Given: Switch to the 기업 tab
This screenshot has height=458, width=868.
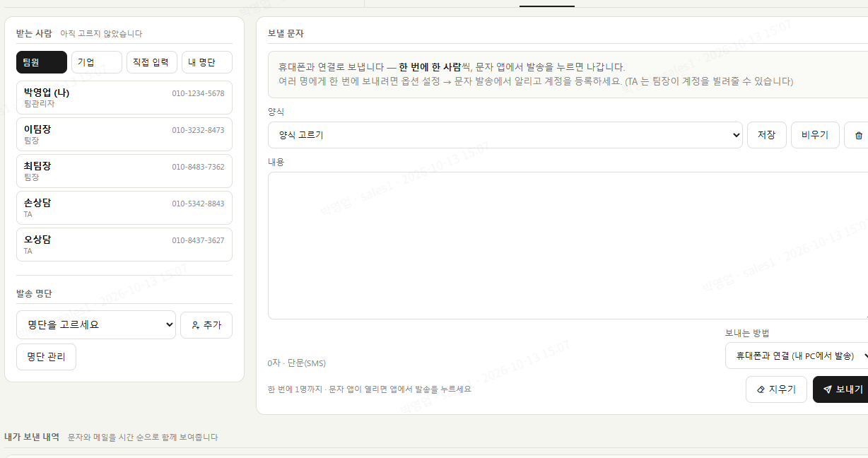Looking at the screenshot, I should click(97, 62).
